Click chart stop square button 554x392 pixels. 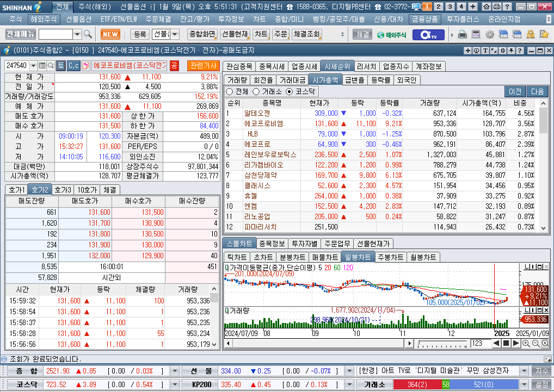click(506, 343)
